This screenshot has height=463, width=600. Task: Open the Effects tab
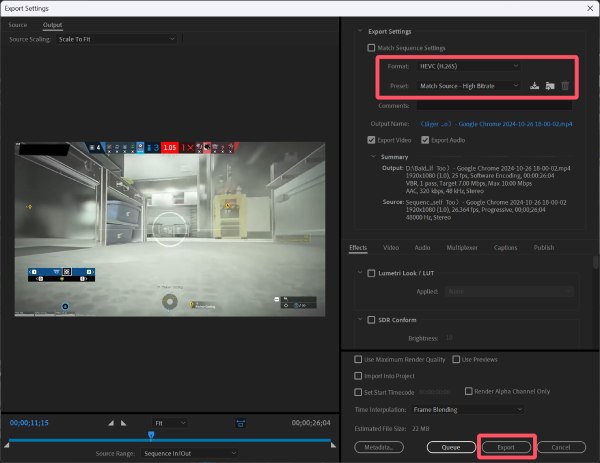tap(358, 248)
